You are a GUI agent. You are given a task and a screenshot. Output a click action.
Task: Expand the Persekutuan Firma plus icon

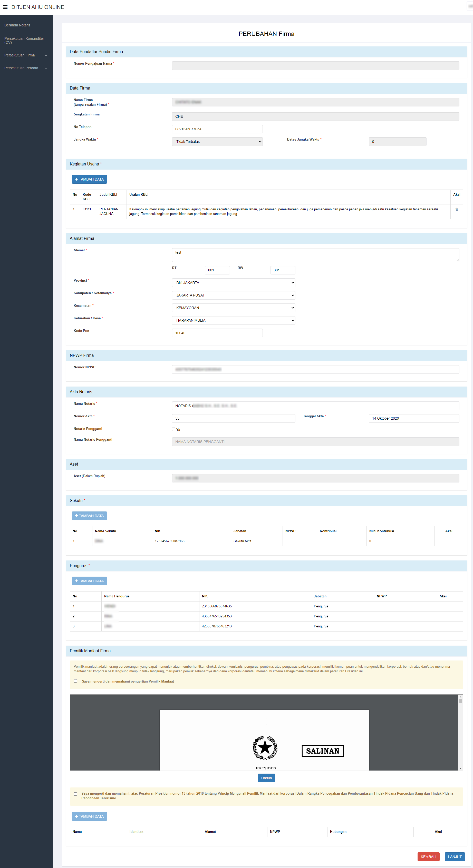tap(46, 56)
